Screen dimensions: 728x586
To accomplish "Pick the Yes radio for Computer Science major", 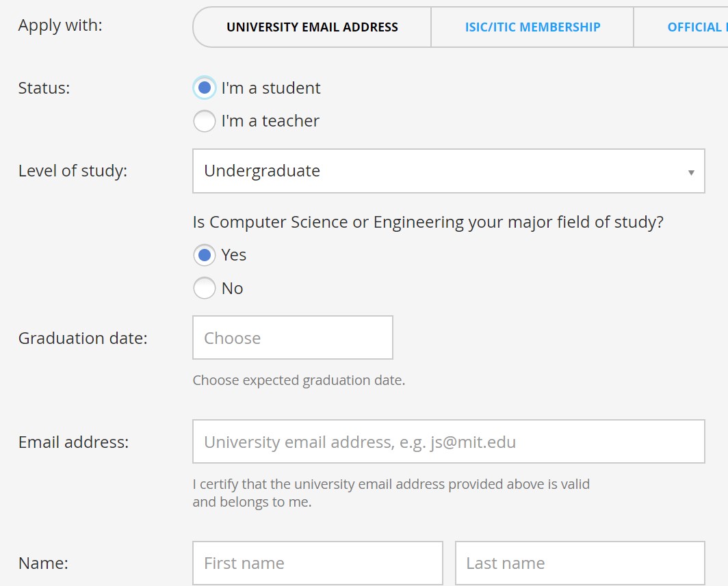I will [x=204, y=255].
